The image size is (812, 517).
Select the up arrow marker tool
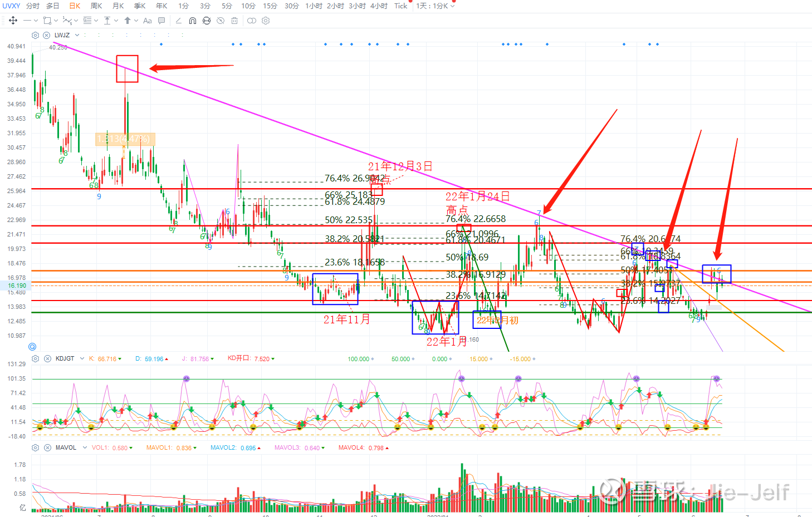pyautogui.click(x=128, y=21)
